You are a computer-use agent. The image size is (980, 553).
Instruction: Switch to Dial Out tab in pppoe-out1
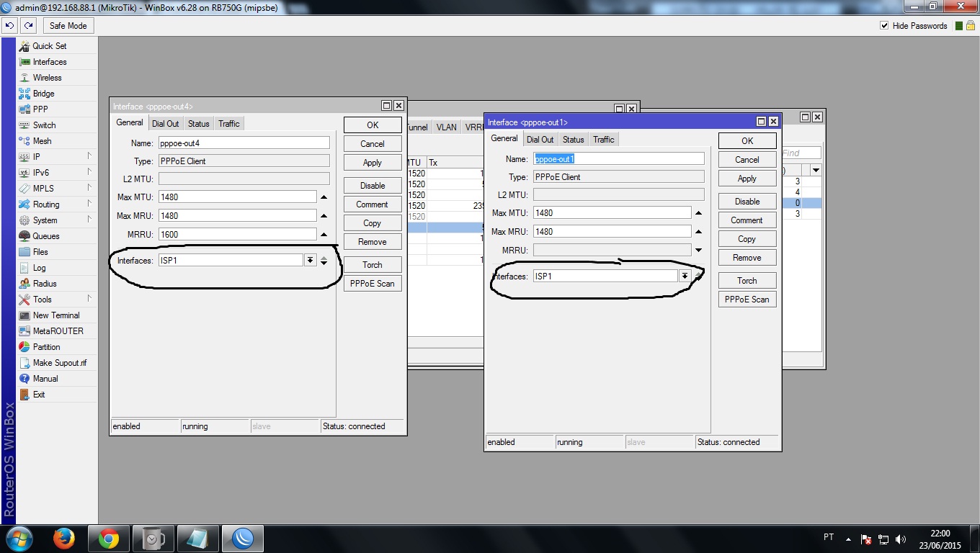540,140
